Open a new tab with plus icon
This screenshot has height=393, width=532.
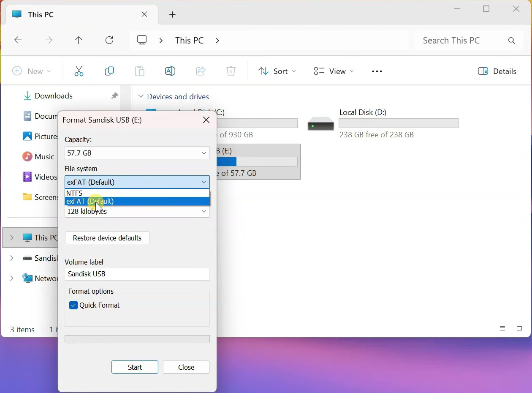click(172, 15)
